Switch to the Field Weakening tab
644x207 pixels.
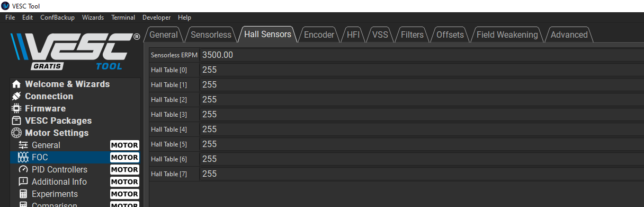507,34
